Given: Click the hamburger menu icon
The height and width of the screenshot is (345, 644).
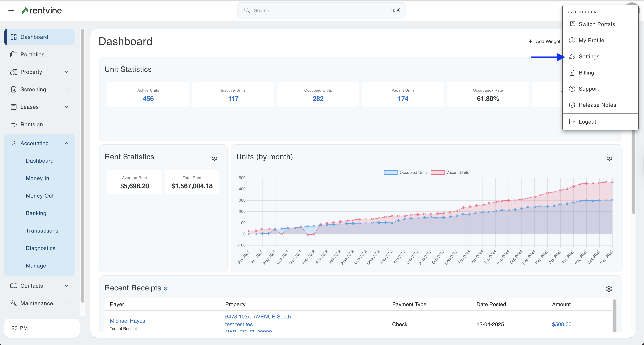Looking at the screenshot, I should coord(11,10).
